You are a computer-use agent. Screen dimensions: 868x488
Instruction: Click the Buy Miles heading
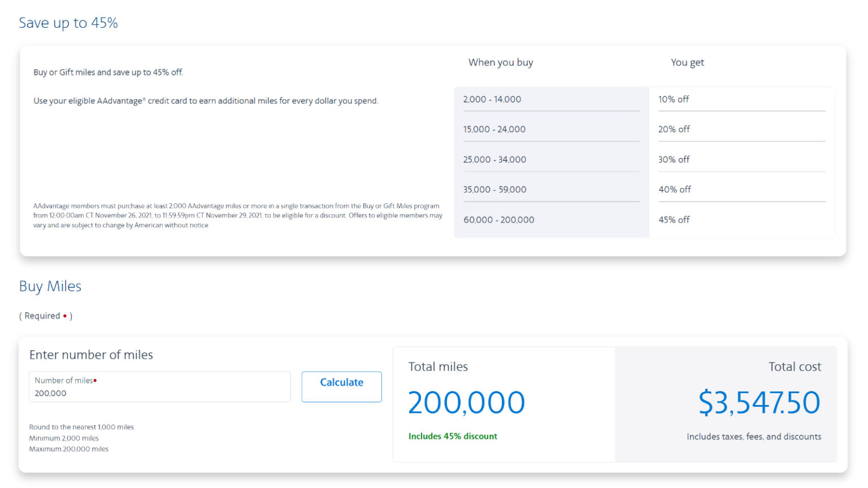[x=50, y=286]
